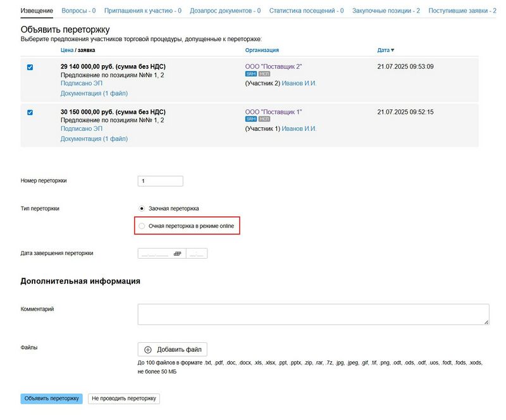
Task: Go to the Статистика посещений tab
Action: click(306, 11)
